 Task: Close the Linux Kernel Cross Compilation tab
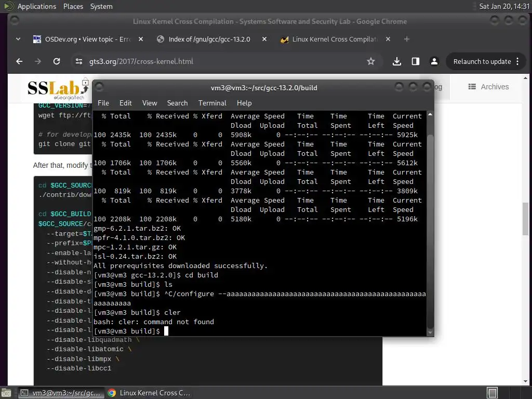tap(388, 39)
